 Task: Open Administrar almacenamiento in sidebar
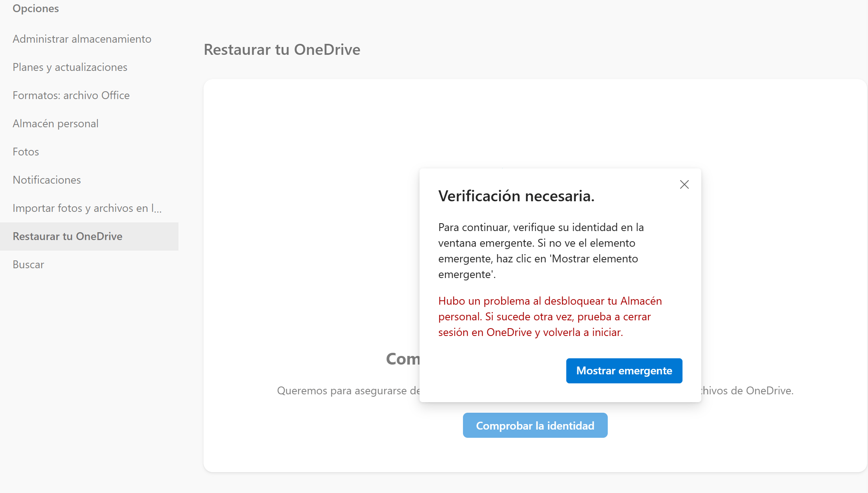(x=82, y=39)
